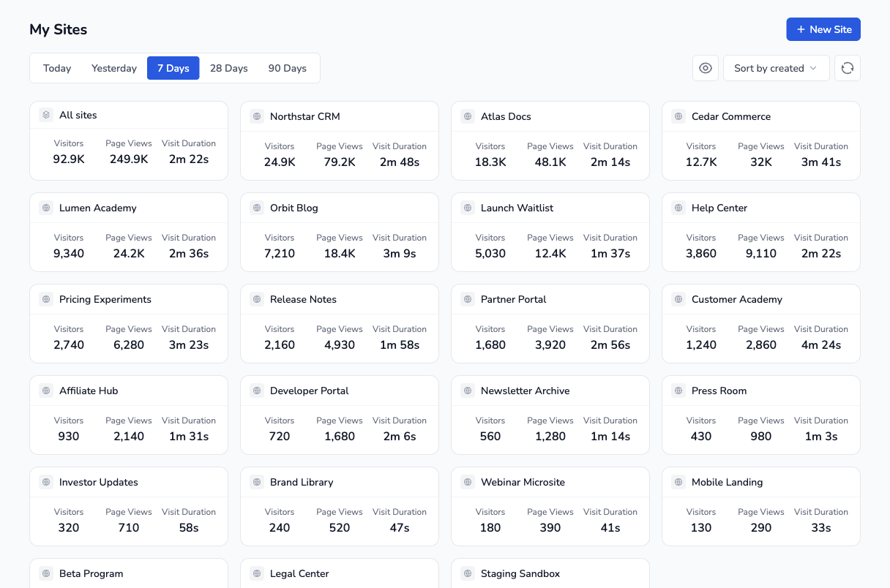Click the 92.9K visitors value in All sites
This screenshot has width=890, height=588.
click(69, 159)
